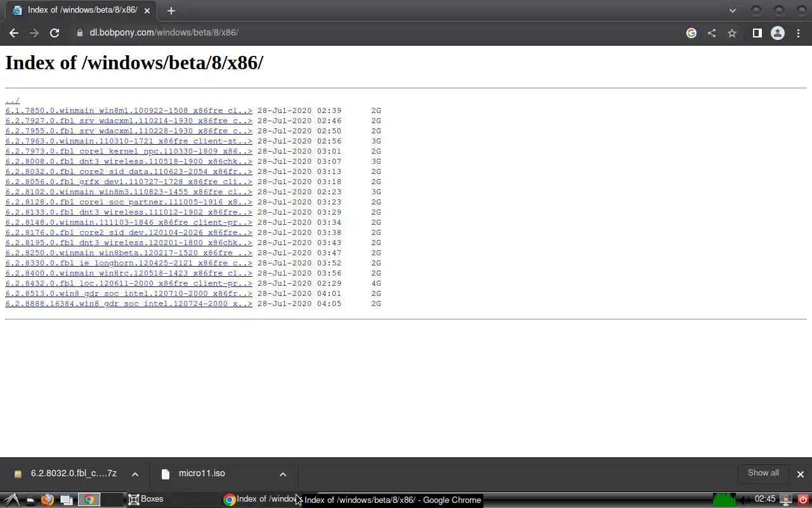Viewport: 812px width, 508px height.
Task: Open the 6.2.8008.0.fbl_dnt3_wireless link
Action: 129,161
